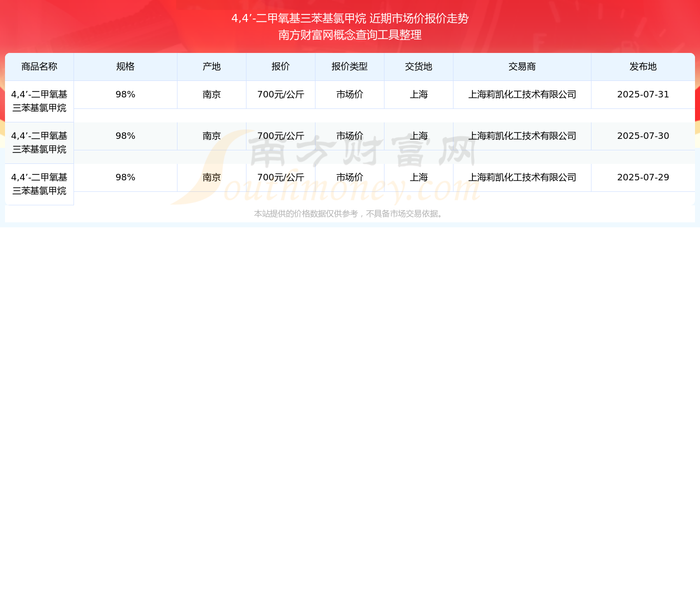700x602 pixels.
Task: Click the 2025-07-31 date cell
Action: click(643, 94)
